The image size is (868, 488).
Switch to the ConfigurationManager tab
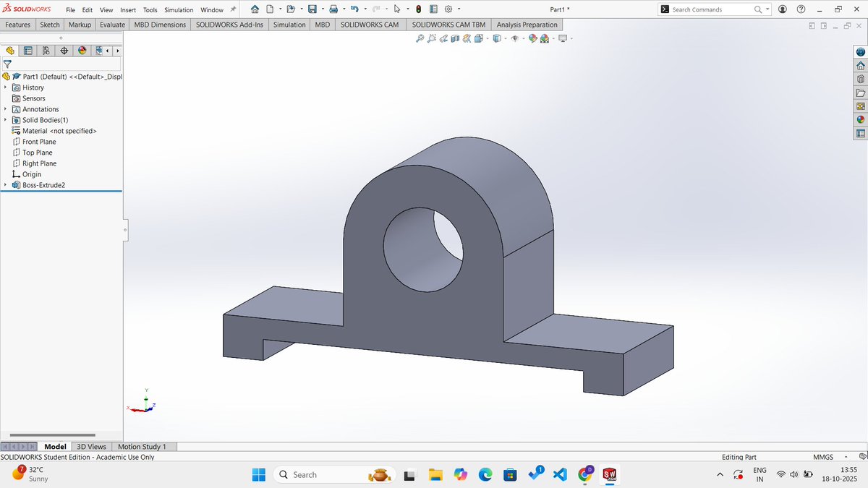click(x=46, y=51)
